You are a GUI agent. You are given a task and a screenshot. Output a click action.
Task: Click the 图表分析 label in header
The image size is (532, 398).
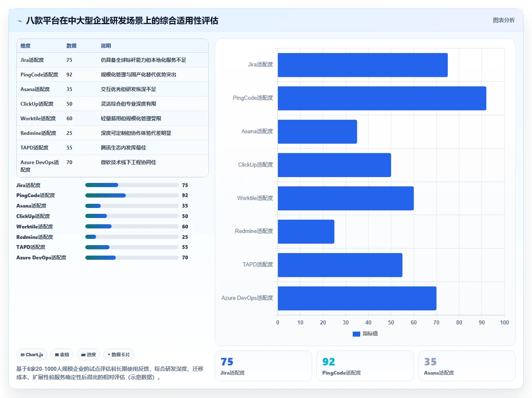pos(504,20)
